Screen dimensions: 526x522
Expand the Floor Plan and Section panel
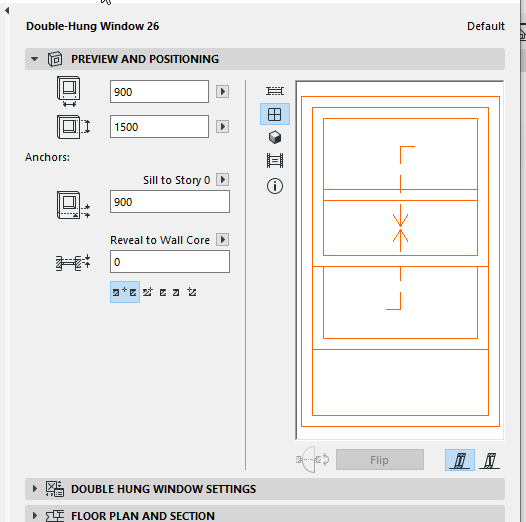click(35, 515)
